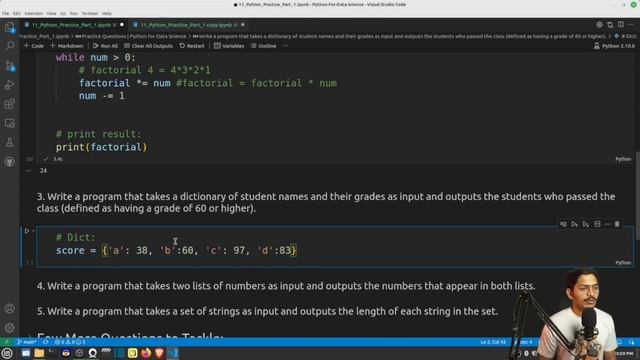Open the Manage gear menu in the activity bar
Viewport: 640px width, 360px height.
point(9,327)
